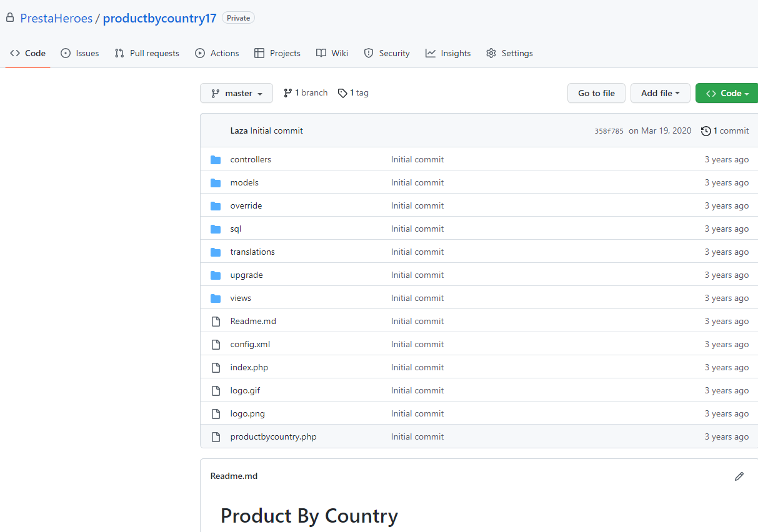Click the commit history clock icon

tap(706, 131)
